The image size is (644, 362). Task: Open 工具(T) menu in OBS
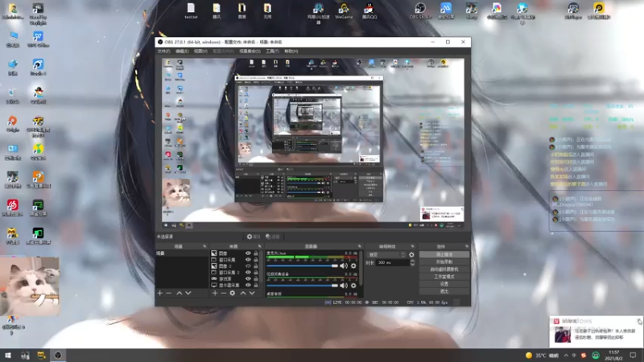point(272,51)
